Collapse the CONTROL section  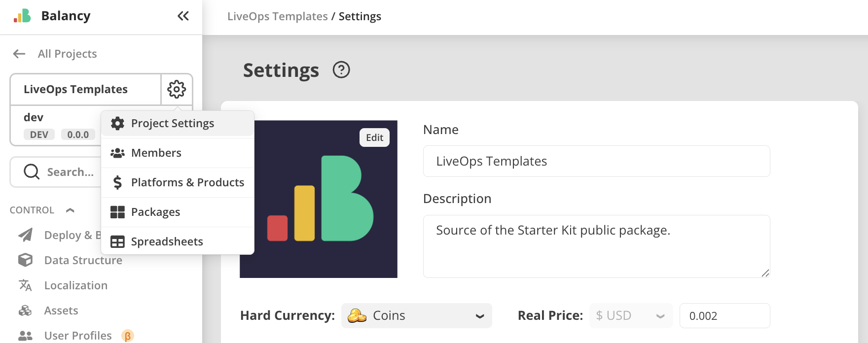click(x=70, y=210)
